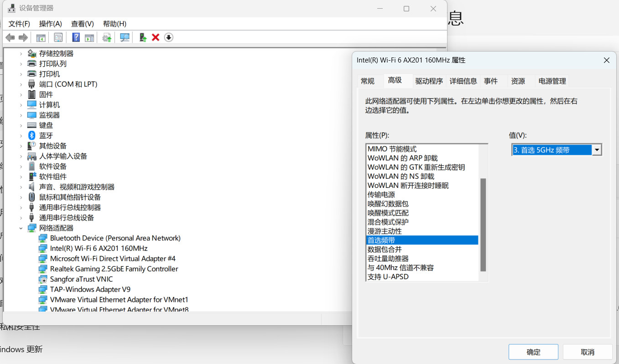Click the 人体学输入设备 icon
The image size is (619, 364).
32,156
